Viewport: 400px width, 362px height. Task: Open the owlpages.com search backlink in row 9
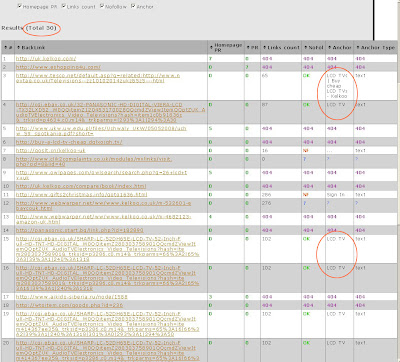[x=101, y=175]
